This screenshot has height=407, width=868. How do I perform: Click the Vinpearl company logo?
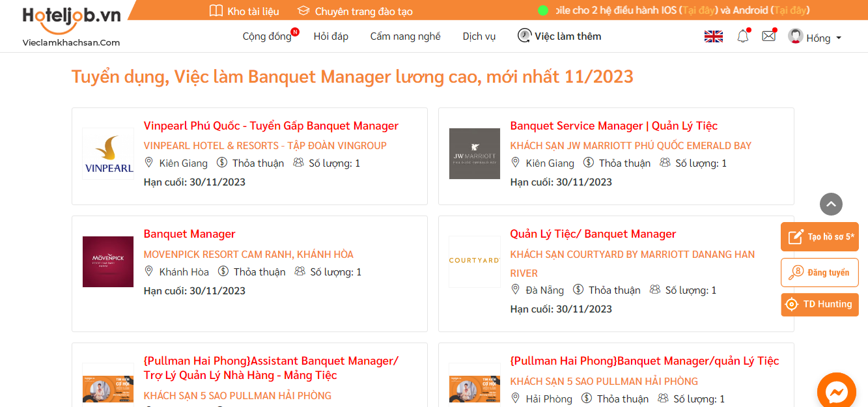[x=108, y=154]
